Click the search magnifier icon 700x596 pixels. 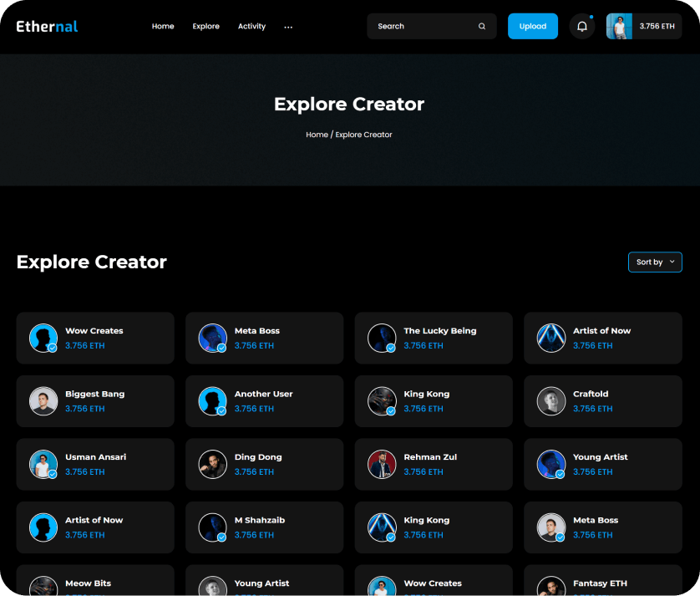click(x=482, y=27)
